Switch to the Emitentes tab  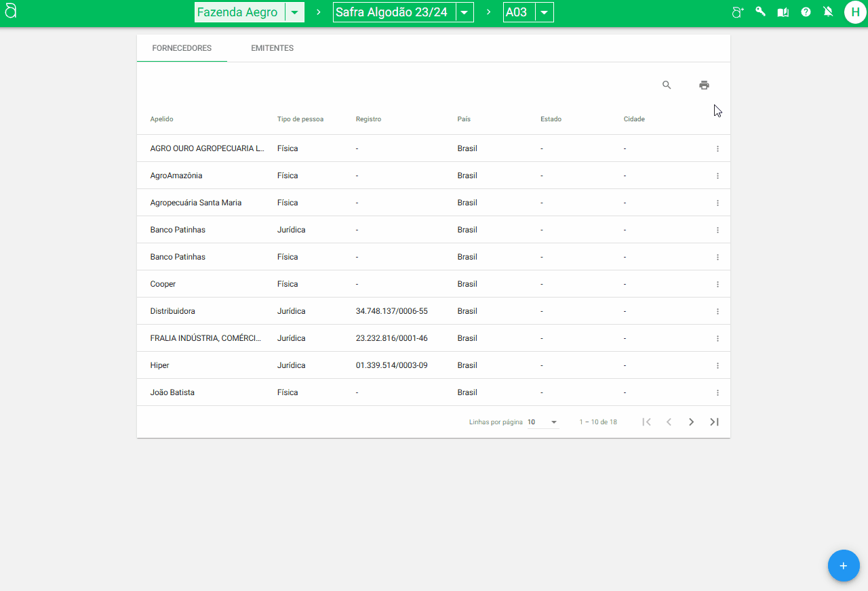[272, 48]
